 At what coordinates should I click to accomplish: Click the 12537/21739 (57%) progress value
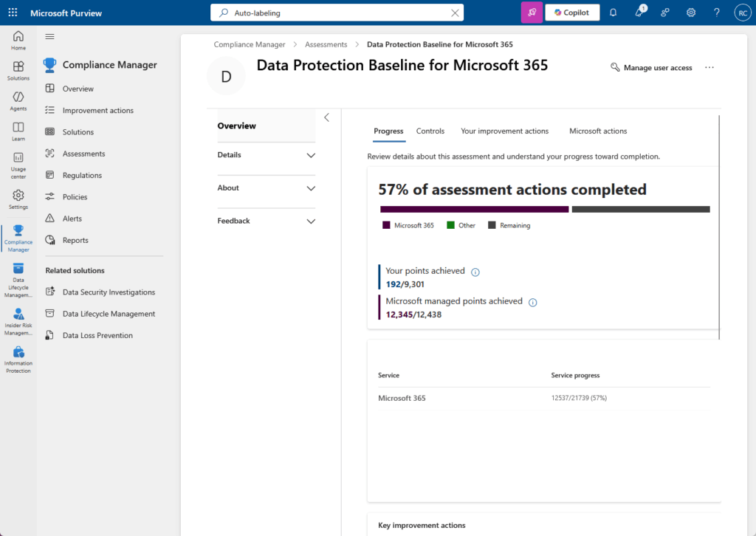[x=579, y=398]
